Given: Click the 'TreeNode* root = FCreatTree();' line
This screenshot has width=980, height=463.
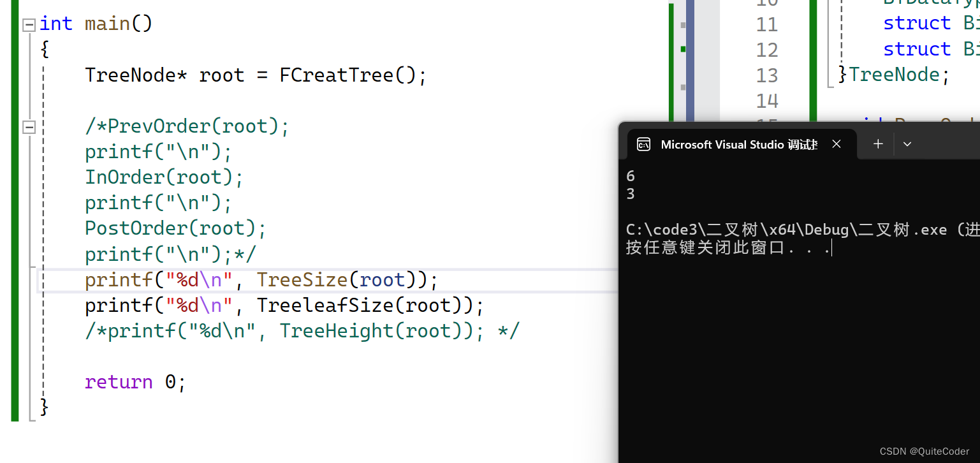Looking at the screenshot, I should click(x=256, y=75).
